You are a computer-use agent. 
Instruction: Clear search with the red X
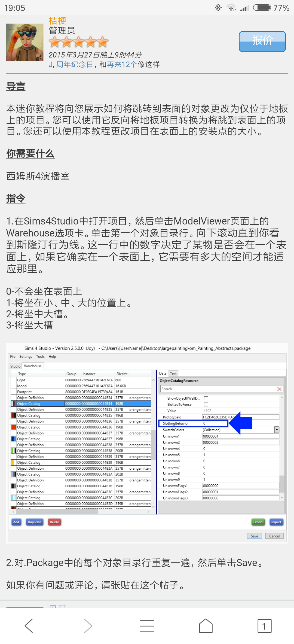[x=279, y=389]
